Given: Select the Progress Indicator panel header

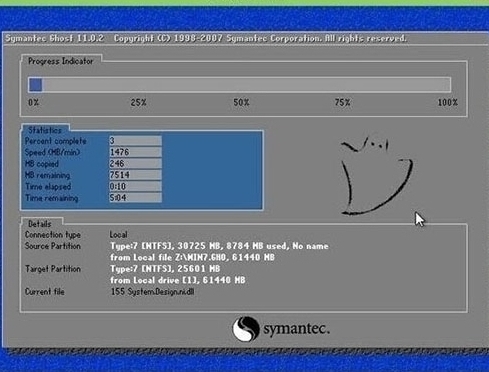Looking at the screenshot, I should pos(61,61).
